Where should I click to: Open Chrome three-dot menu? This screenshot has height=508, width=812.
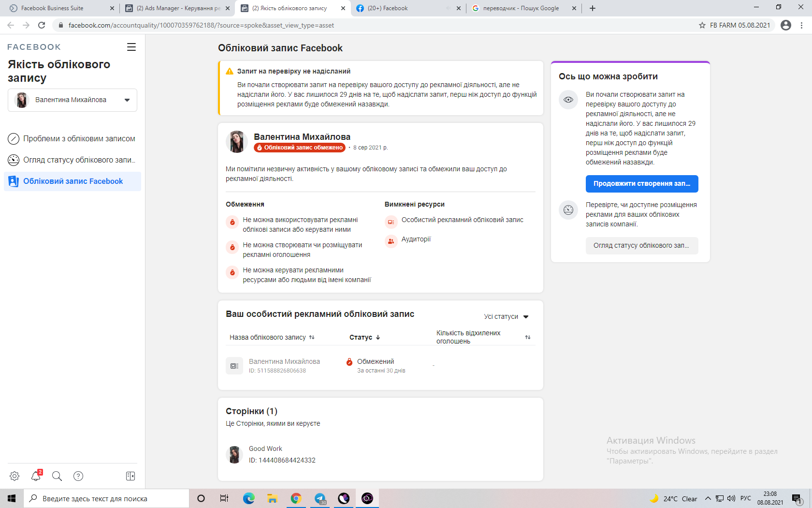[802, 25]
